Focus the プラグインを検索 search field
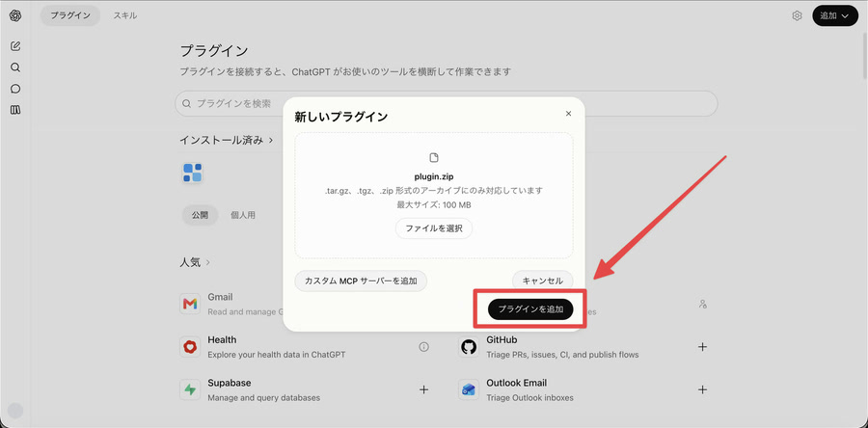868x428 pixels. coord(447,103)
